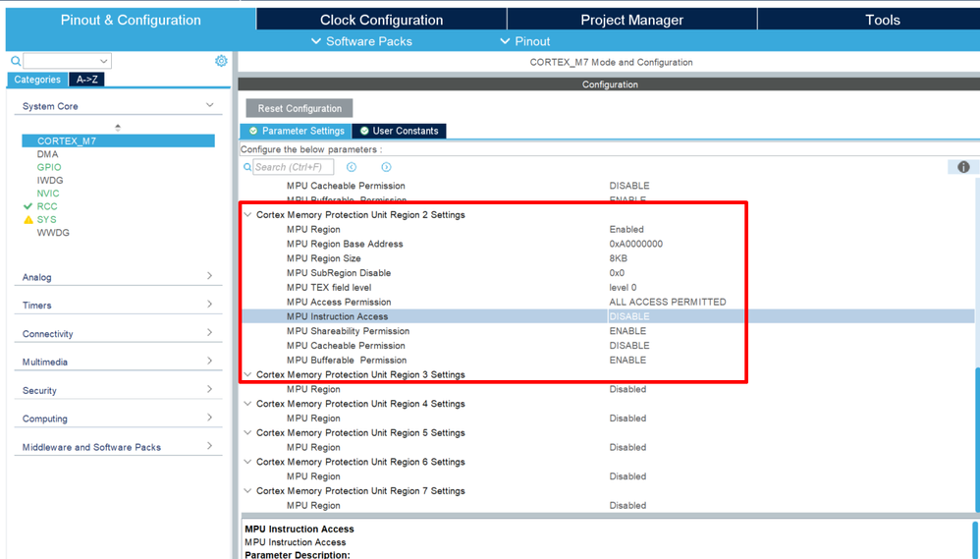Click Region 2 MPU Region Enabled value

[626, 230]
